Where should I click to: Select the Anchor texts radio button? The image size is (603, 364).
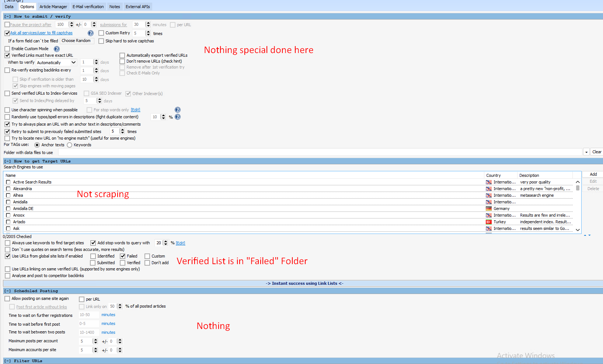[x=37, y=145]
